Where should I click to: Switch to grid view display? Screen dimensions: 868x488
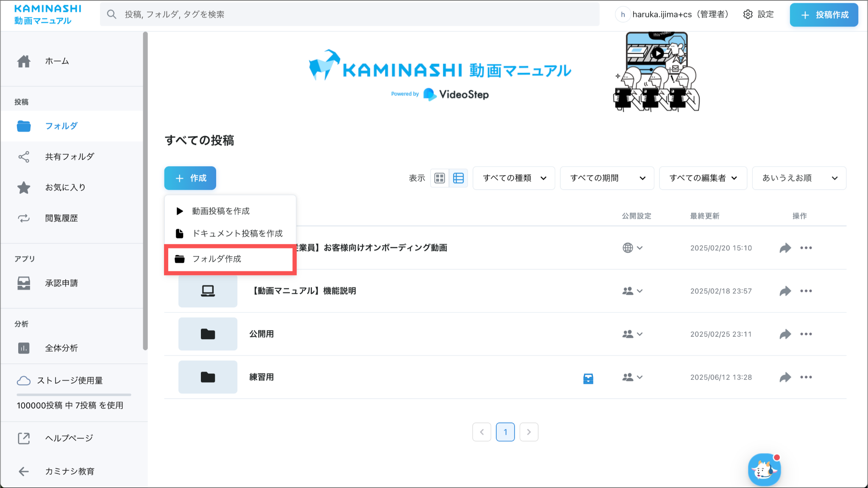click(440, 178)
